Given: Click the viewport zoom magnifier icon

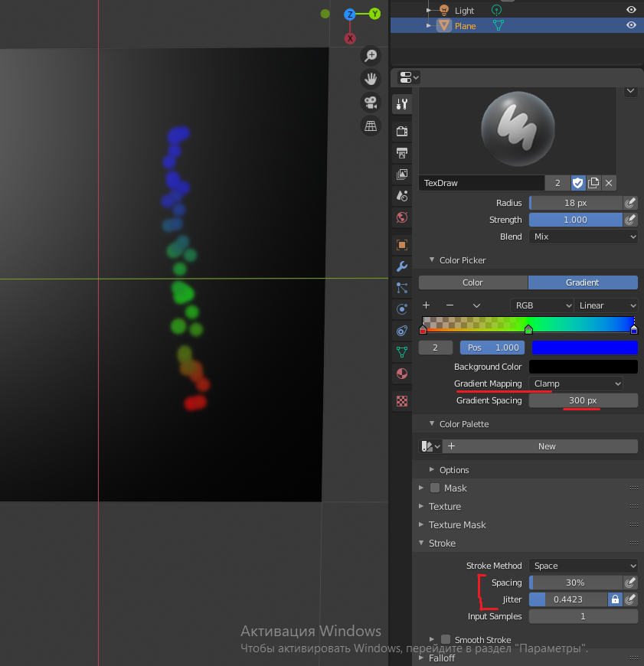Looking at the screenshot, I should [371, 56].
